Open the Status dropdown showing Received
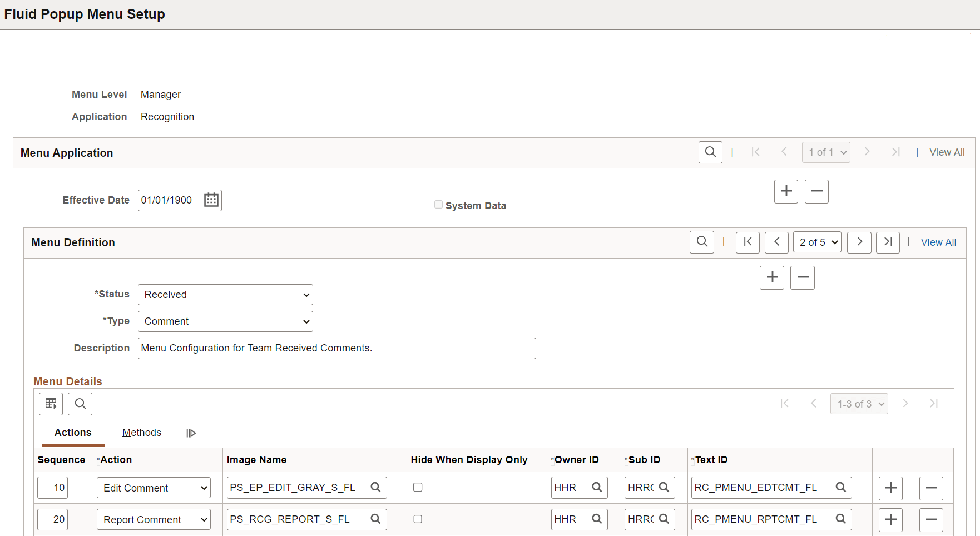 [225, 295]
